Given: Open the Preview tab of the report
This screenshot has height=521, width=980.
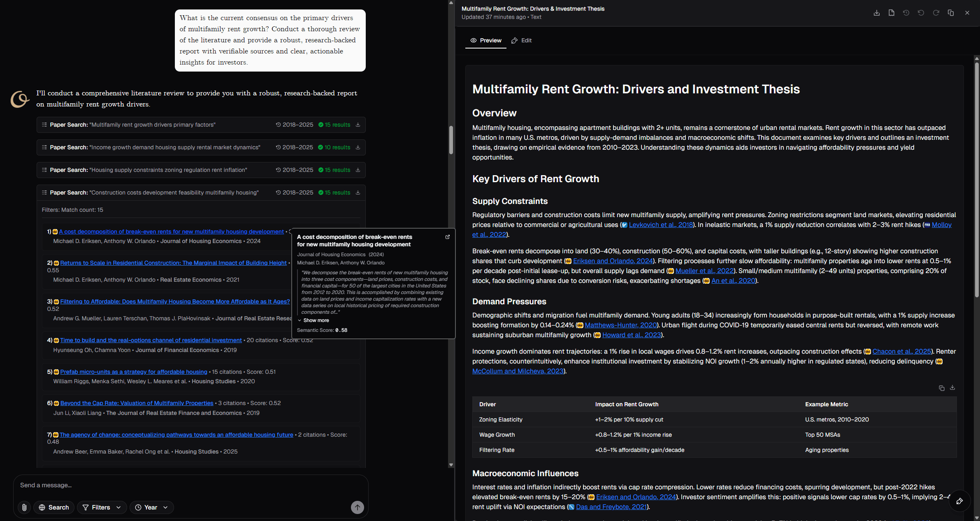Looking at the screenshot, I should point(485,40).
